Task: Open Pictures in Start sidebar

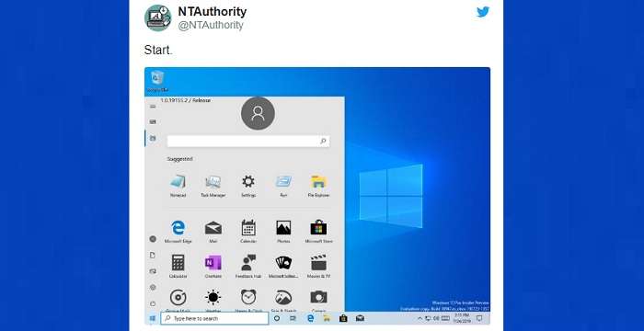Action: click(153, 271)
